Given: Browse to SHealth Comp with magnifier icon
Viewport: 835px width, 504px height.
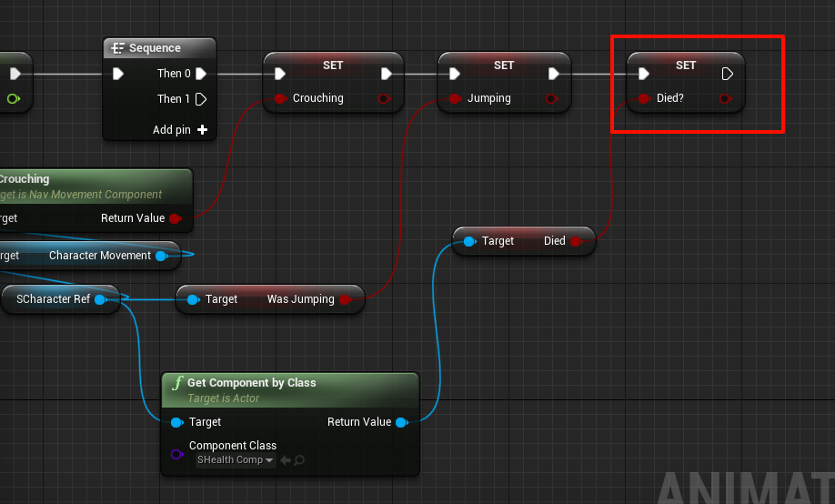Looking at the screenshot, I should tap(299, 459).
